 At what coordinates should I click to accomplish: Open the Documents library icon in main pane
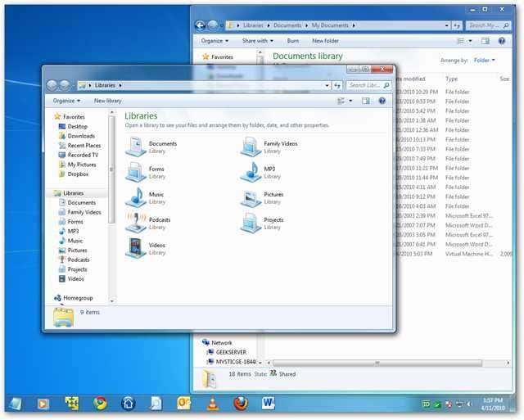[136, 147]
